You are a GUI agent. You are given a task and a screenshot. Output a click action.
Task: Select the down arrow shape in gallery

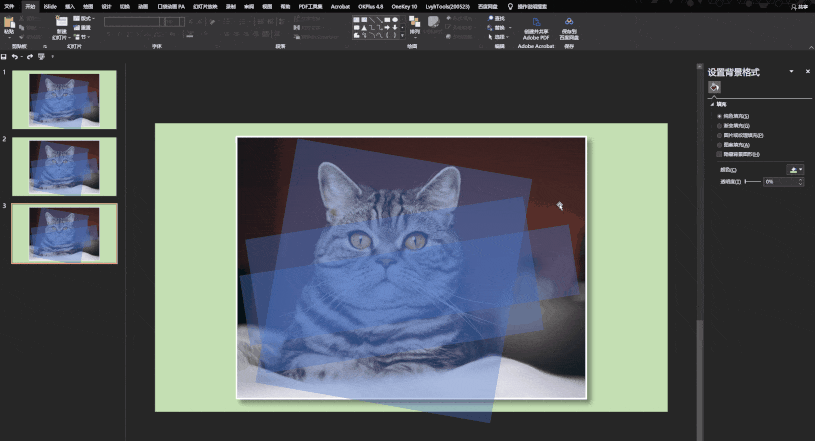(x=395, y=28)
